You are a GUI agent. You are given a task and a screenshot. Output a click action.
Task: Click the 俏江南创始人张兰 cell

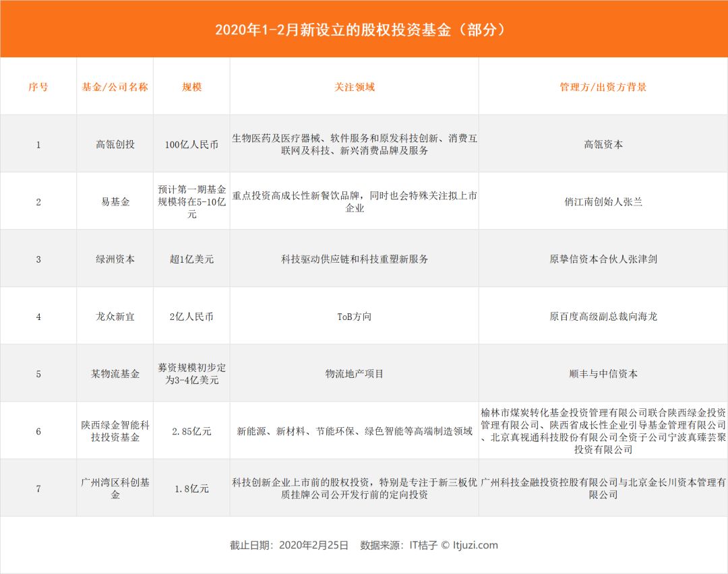point(603,201)
